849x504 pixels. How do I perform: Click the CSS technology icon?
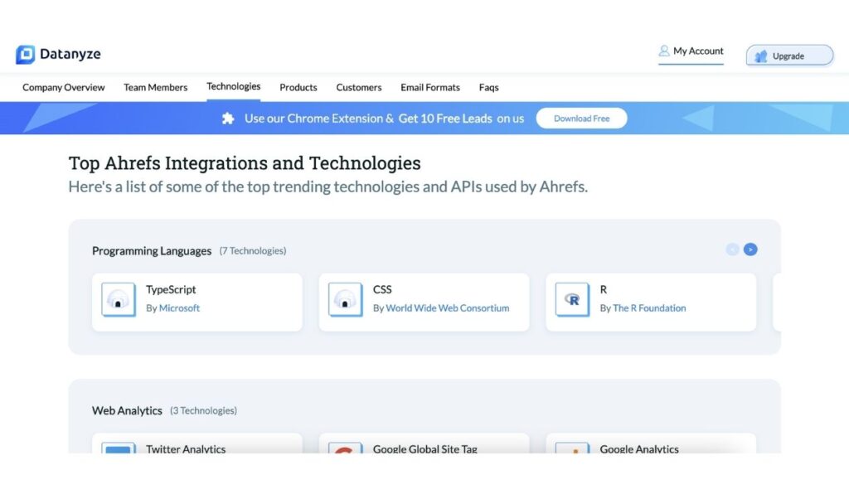pyautogui.click(x=346, y=299)
